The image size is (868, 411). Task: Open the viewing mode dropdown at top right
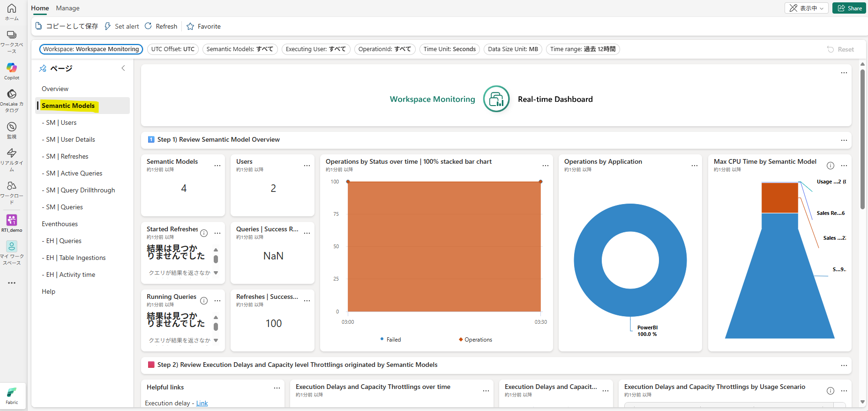[806, 8]
